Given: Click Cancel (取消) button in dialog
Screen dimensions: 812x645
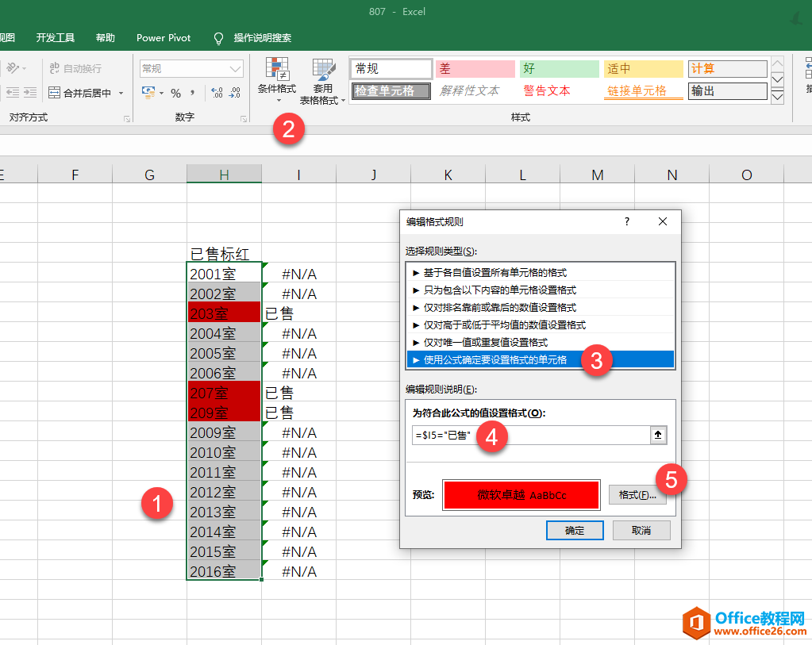Looking at the screenshot, I should [x=641, y=530].
